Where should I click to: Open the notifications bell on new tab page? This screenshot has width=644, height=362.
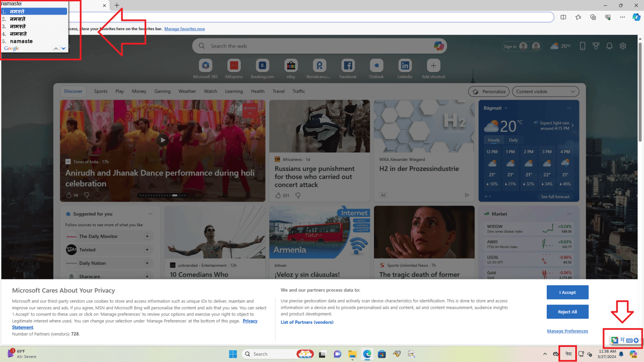610,46
